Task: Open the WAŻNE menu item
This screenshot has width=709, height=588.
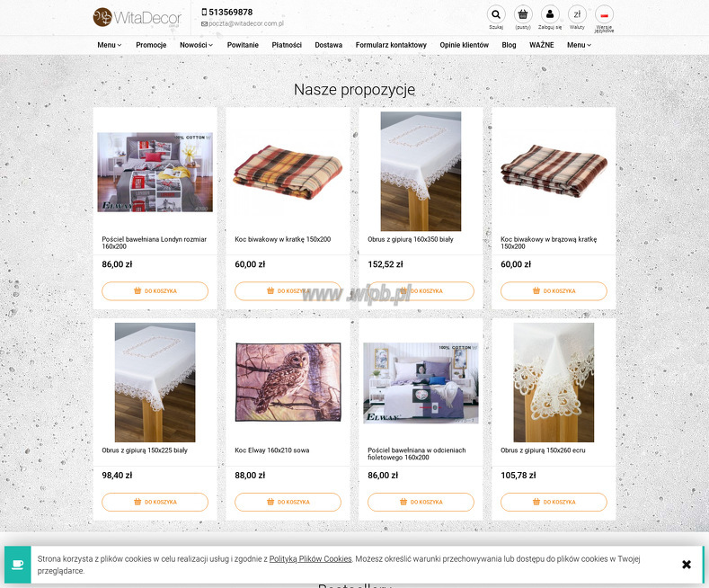Action: [x=542, y=45]
